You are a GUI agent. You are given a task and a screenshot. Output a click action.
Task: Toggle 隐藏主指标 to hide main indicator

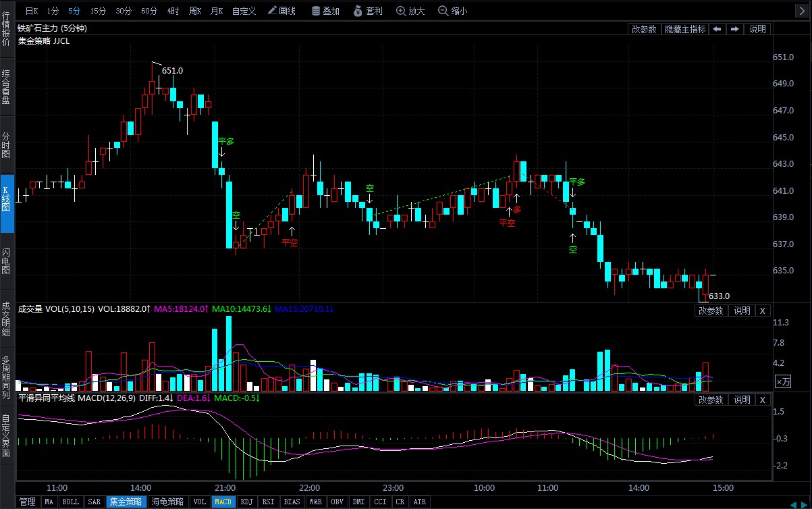click(685, 29)
